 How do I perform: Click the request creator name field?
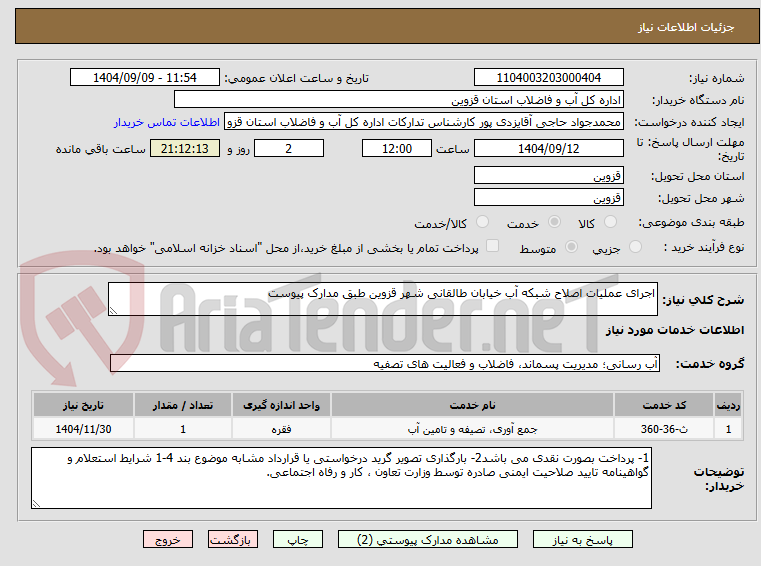[x=424, y=122]
